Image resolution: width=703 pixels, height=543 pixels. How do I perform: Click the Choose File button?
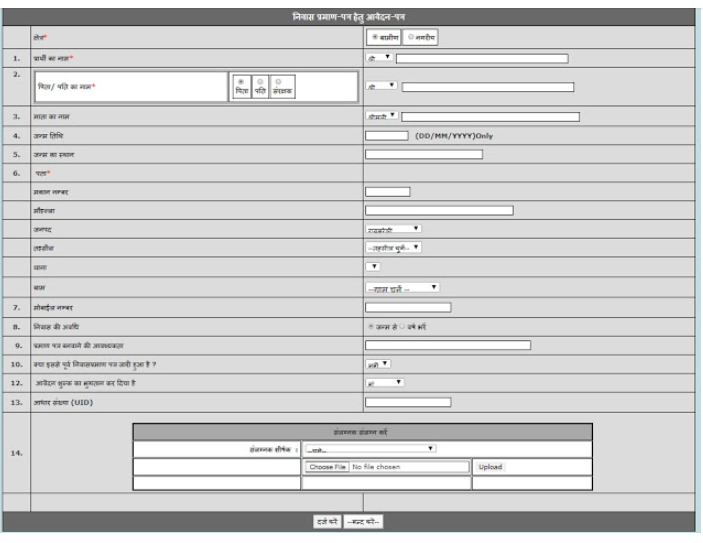327,467
